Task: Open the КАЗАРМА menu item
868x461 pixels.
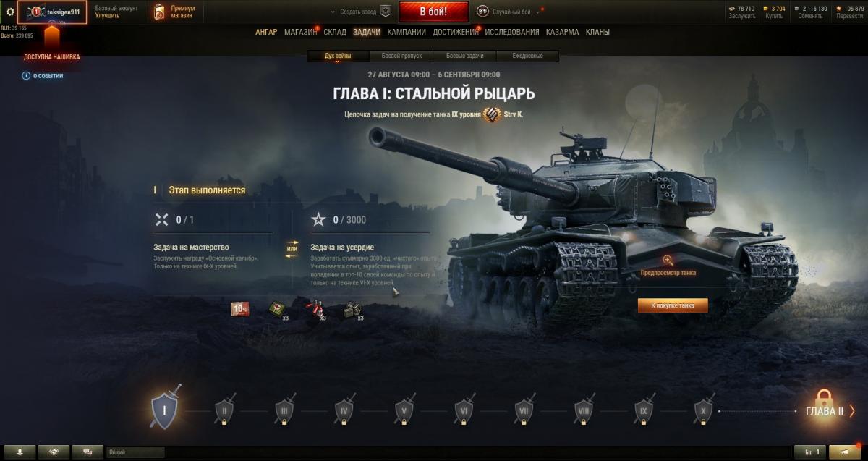Action: click(562, 32)
